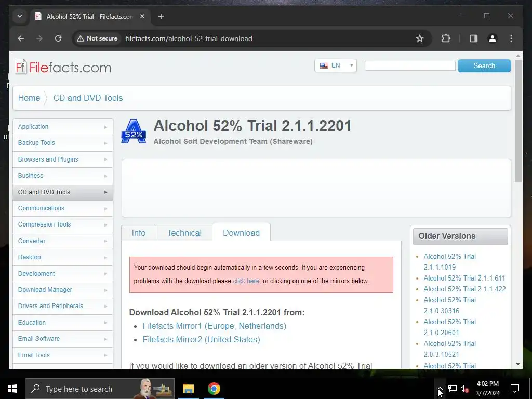Expand the Backup Tools category
The width and height of the screenshot is (532, 399).
click(63, 143)
